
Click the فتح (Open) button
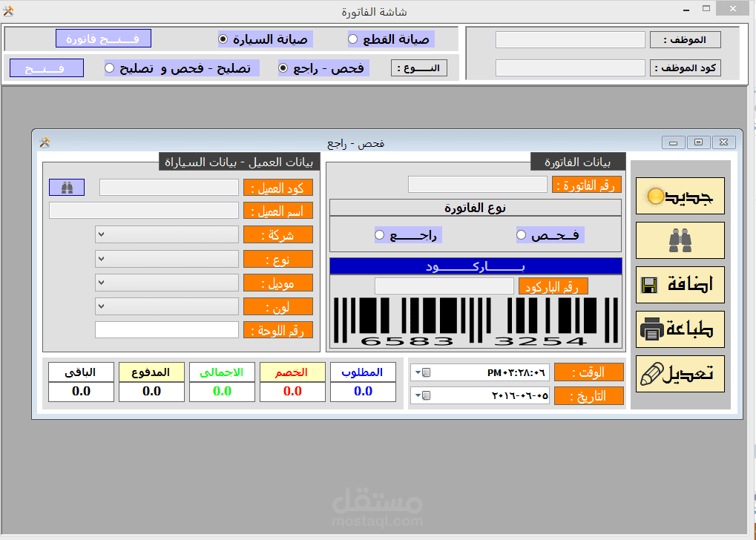tap(47, 68)
